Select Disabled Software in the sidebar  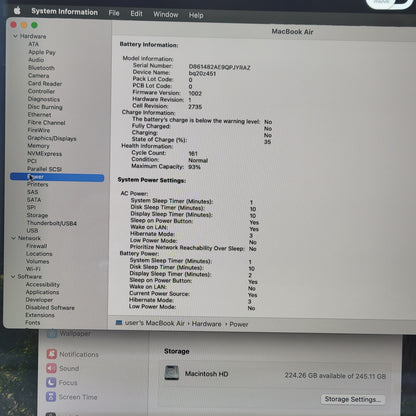click(50, 307)
